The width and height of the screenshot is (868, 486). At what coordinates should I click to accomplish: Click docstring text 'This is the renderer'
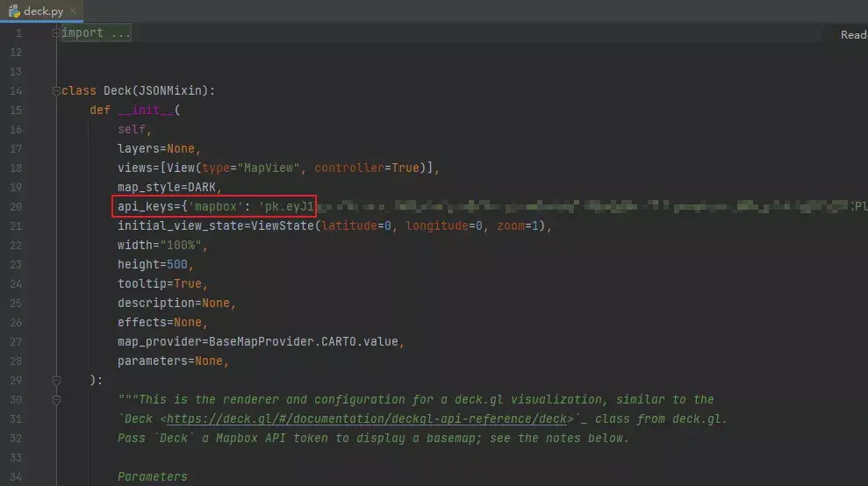click(212, 400)
